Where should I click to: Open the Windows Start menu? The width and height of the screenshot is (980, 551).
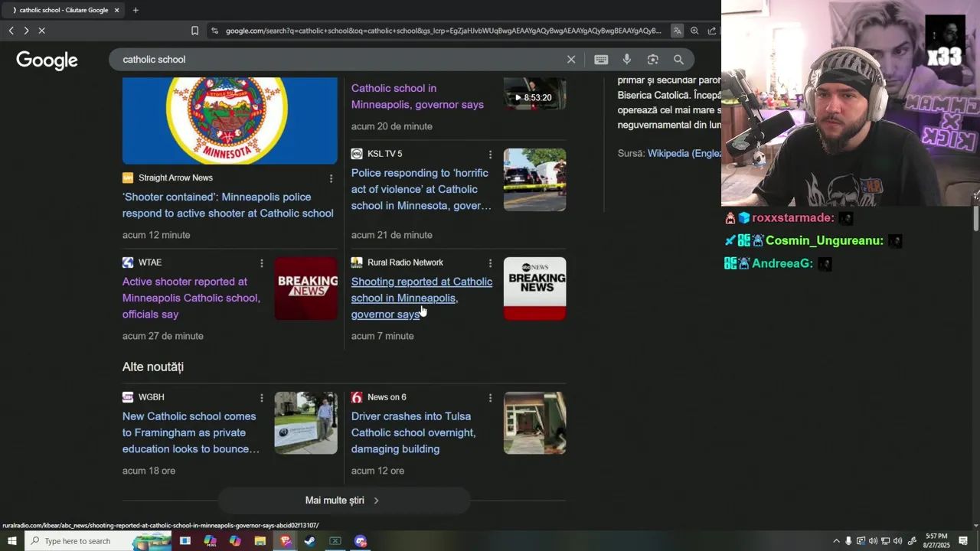(x=11, y=541)
